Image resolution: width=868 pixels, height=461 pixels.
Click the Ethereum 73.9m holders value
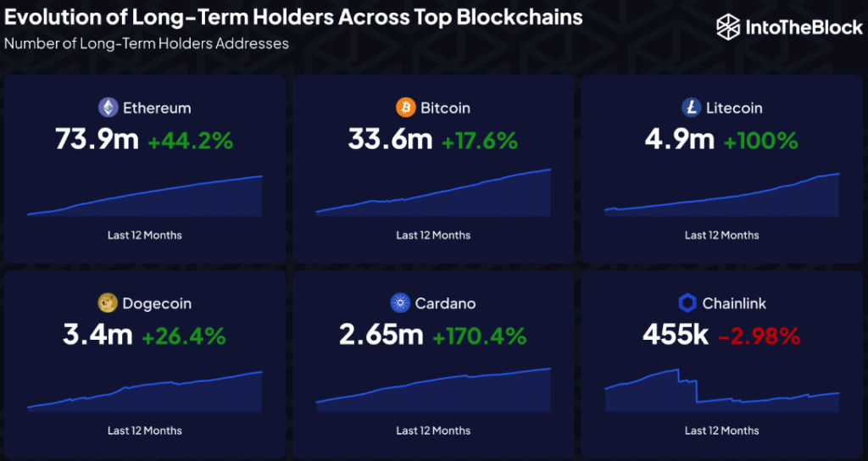pos(97,140)
